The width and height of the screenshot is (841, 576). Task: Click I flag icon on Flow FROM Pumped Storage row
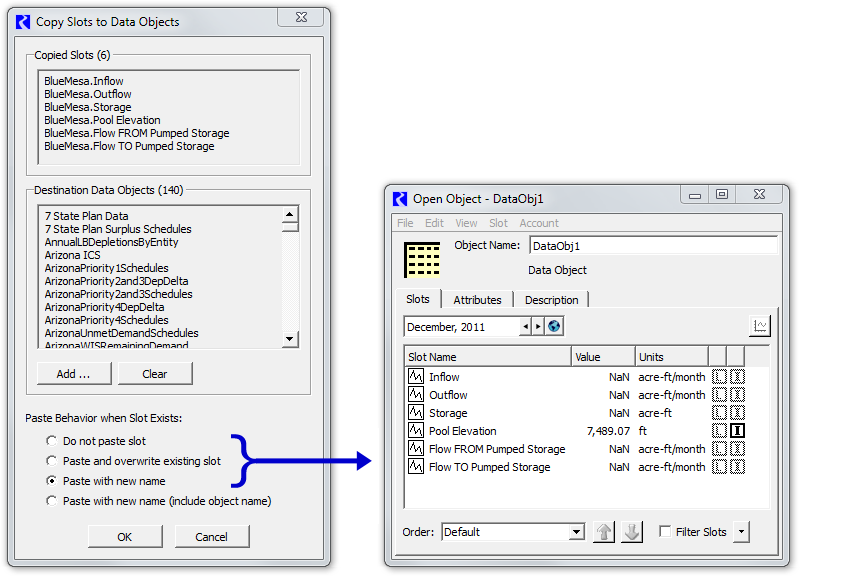(737, 448)
